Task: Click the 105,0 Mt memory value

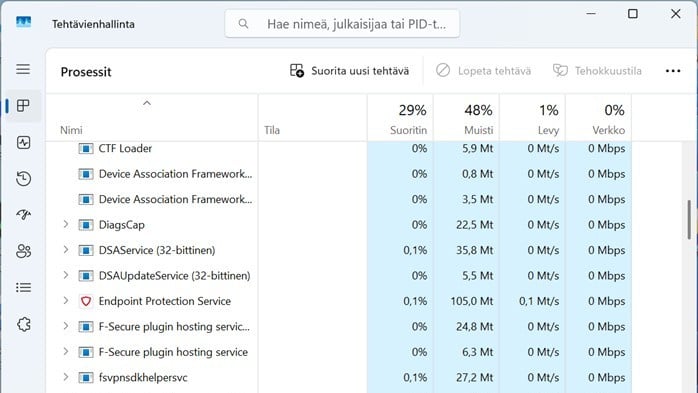Action: click(x=471, y=301)
